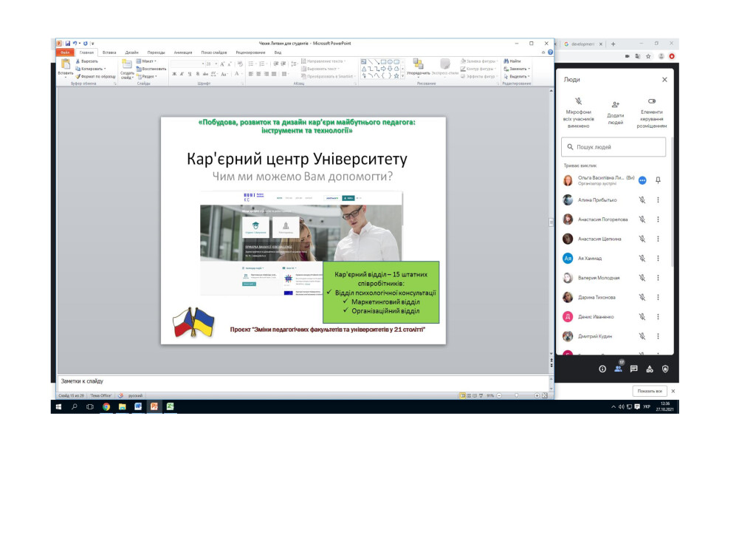Expand the Раздел section dropdown

click(147, 76)
